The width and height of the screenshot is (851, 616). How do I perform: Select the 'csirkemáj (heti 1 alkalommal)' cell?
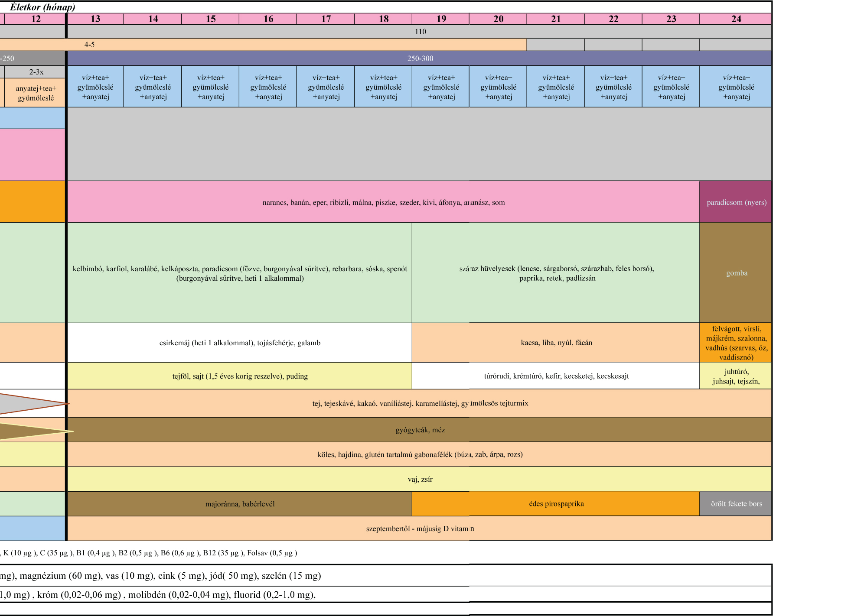(240, 343)
